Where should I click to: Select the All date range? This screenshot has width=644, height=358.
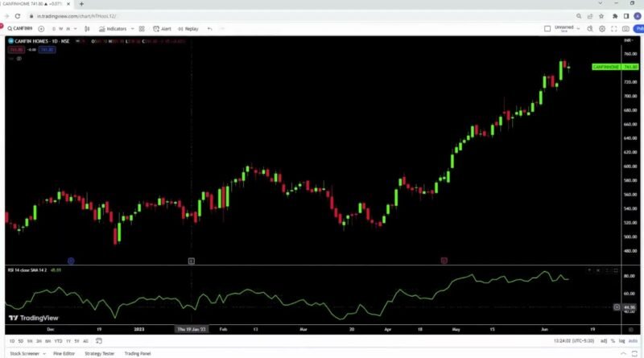(x=85, y=341)
